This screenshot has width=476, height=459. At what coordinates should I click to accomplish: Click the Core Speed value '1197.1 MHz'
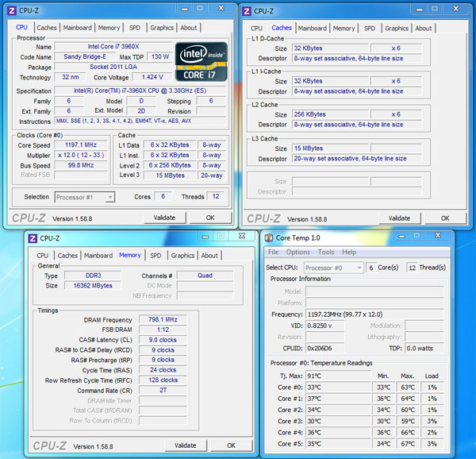click(81, 145)
